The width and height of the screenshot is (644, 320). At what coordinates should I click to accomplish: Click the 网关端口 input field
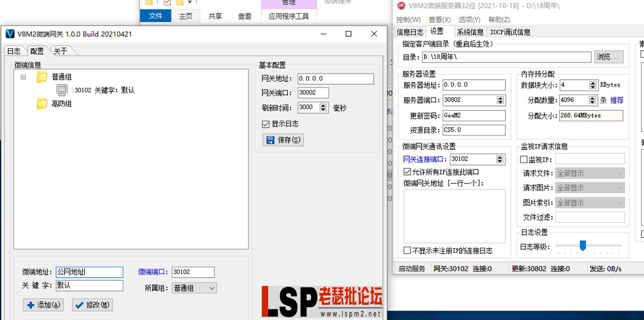tap(313, 93)
